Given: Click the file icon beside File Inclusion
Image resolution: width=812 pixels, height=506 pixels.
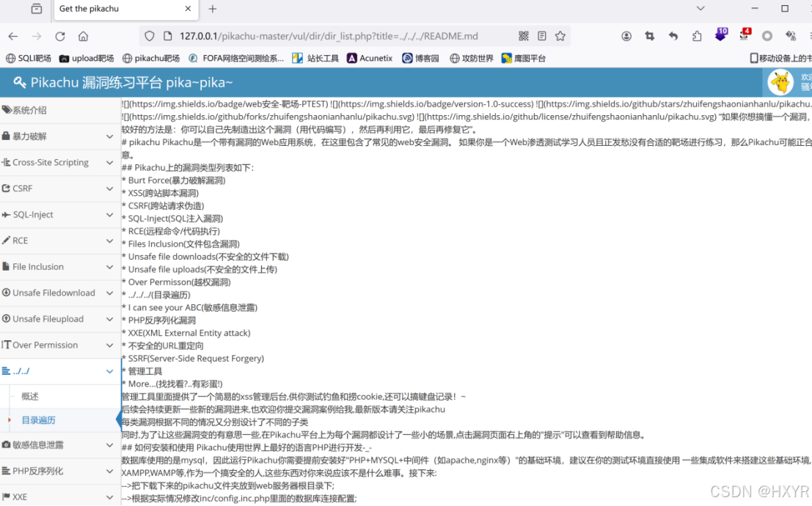Looking at the screenshot, I should point(6,266).
